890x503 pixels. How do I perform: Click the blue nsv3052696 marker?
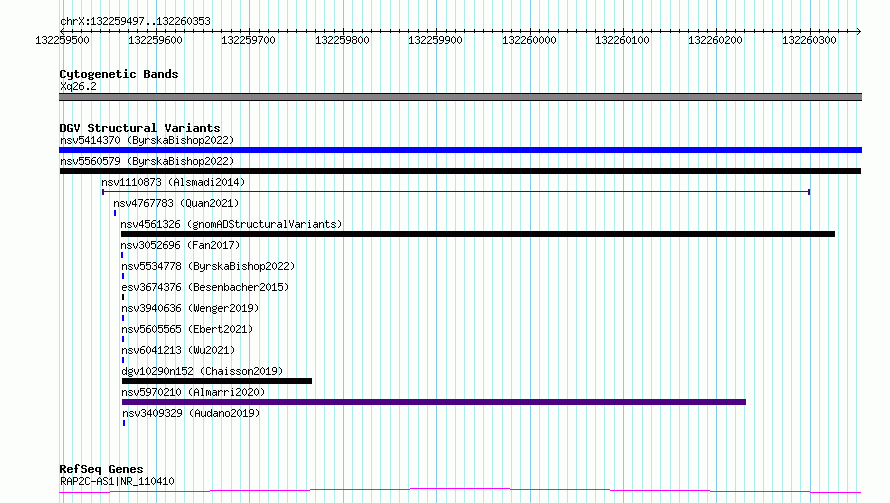[122, 255]
